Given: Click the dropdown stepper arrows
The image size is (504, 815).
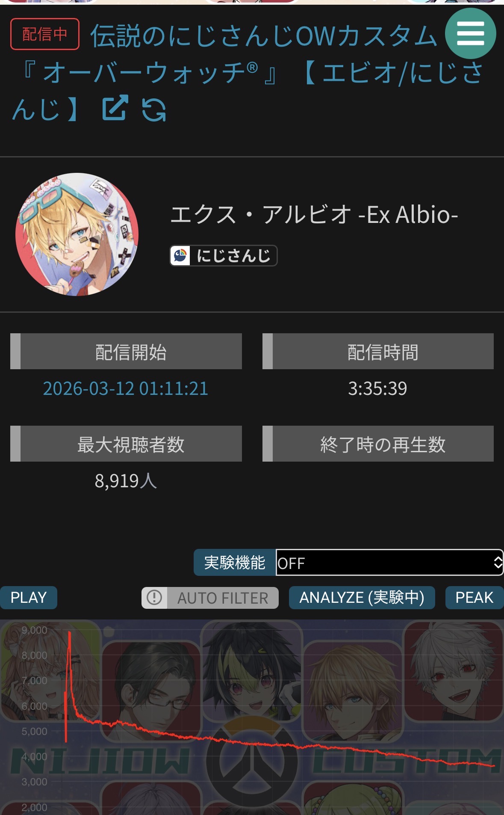Looking at the screenshot, I should click(498, 563).
